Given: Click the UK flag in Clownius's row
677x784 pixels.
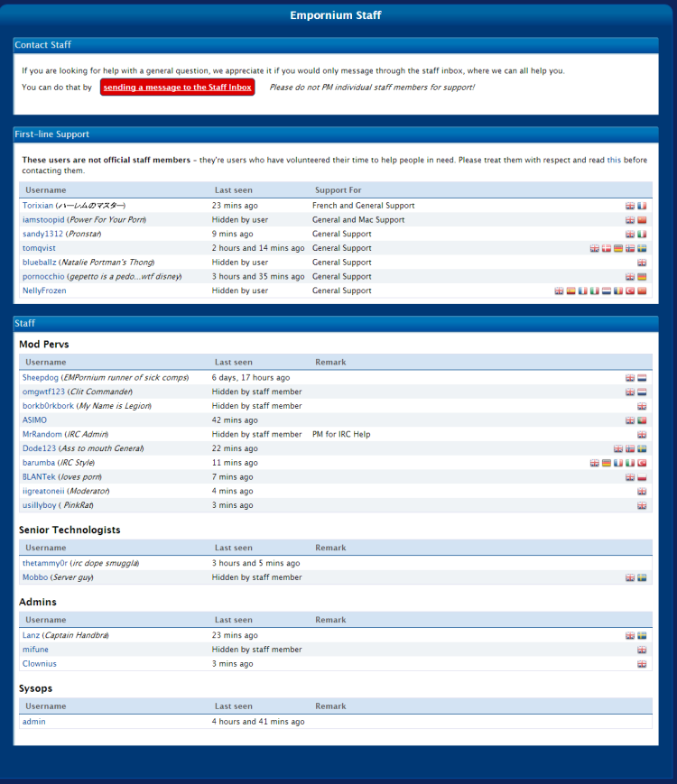Looking at the screenshot, I should (x=642, y=664).
